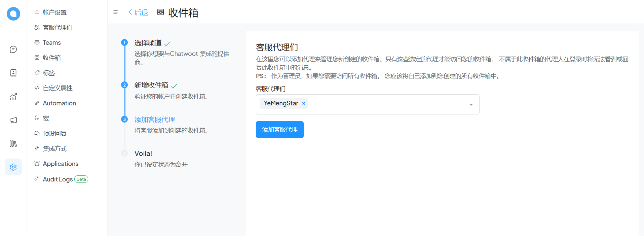Click the Settings gear icon
Viewport: 644px width, 236px height.
tap(13, 167)
